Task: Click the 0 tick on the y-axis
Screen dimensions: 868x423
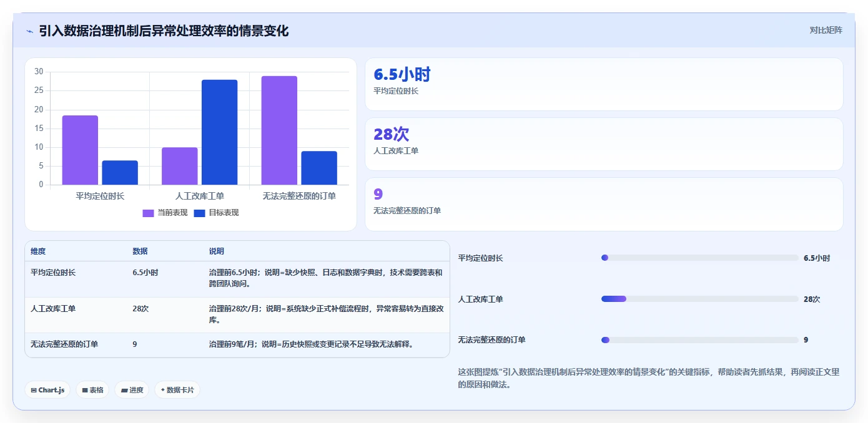Action: (x=41, y=185)
